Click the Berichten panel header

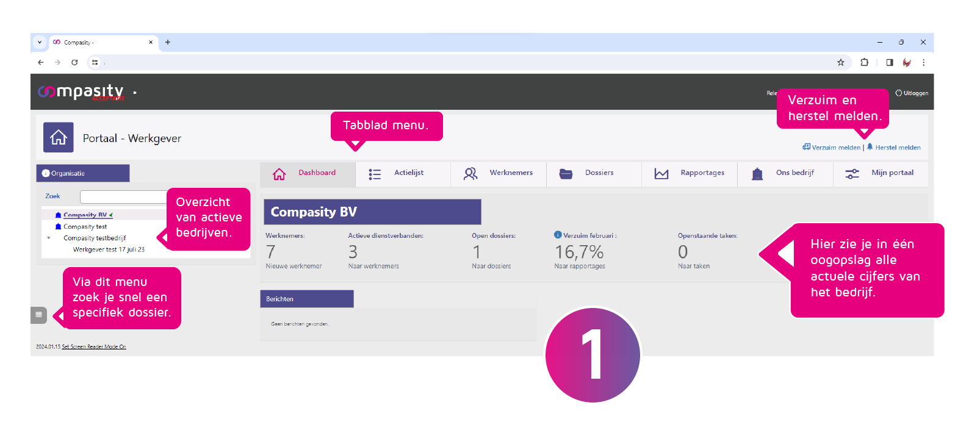(307, 299)
